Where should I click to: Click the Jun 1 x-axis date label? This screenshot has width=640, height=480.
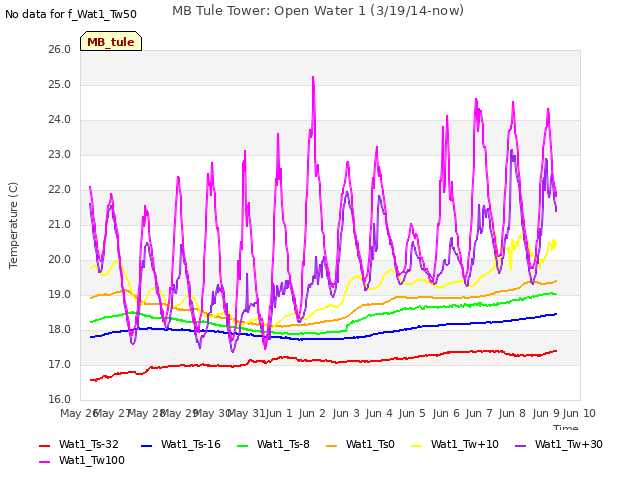tap(279, 413)
